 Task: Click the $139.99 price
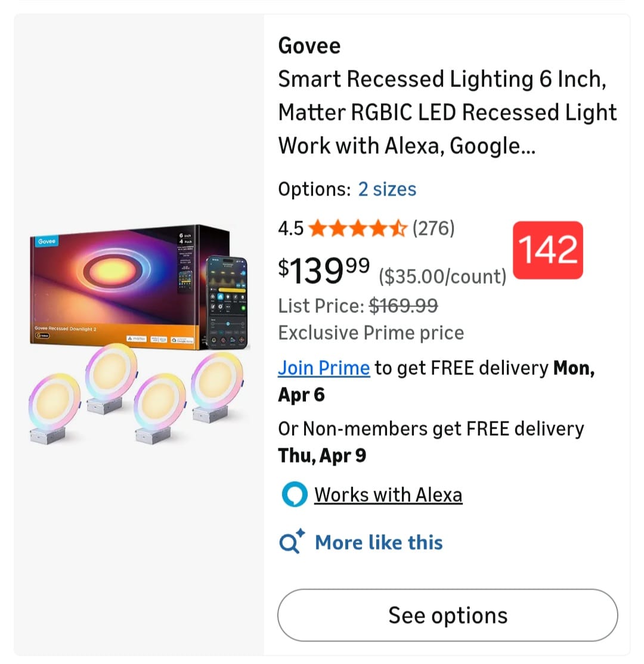click(324, 271)
